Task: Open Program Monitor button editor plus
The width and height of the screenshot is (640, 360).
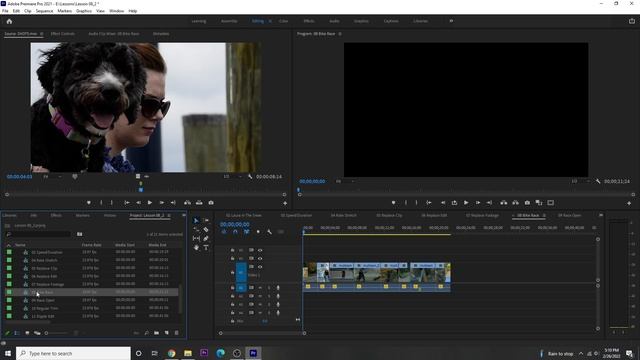Action: click(629, 203)
